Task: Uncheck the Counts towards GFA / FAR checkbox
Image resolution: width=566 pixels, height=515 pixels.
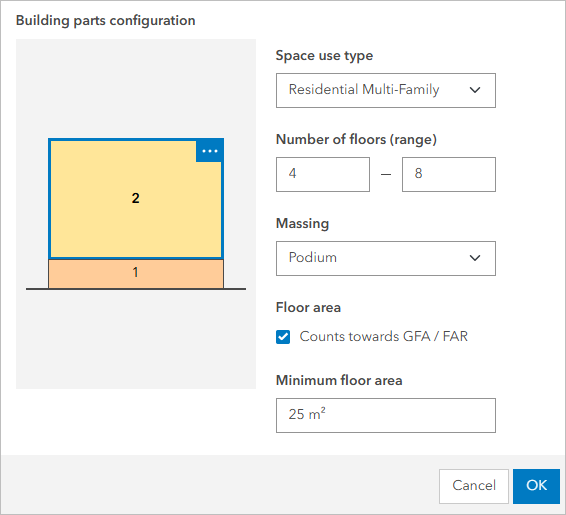Action: (x=283, y=337)
